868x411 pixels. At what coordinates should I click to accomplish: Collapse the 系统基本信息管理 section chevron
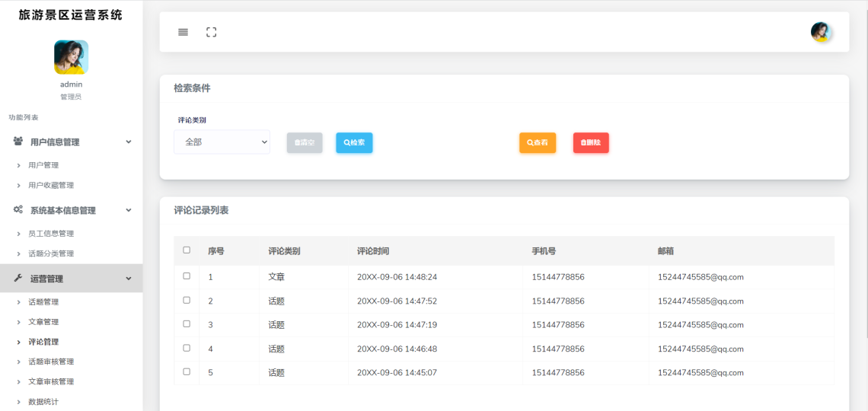pyautogui.click(x=129, y=210)
